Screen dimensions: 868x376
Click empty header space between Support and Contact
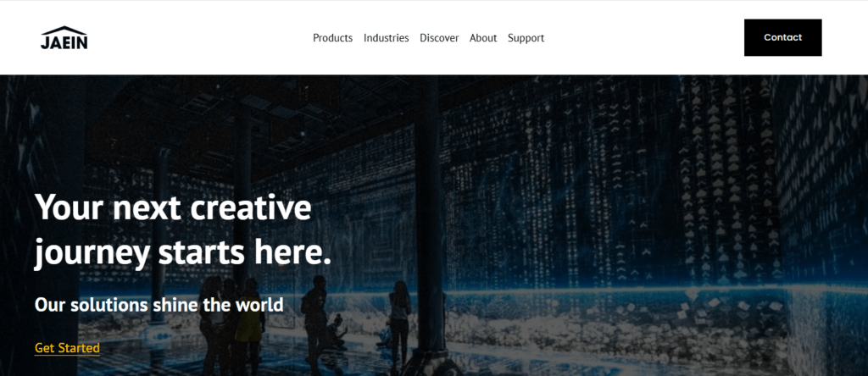tap(644, 37)
